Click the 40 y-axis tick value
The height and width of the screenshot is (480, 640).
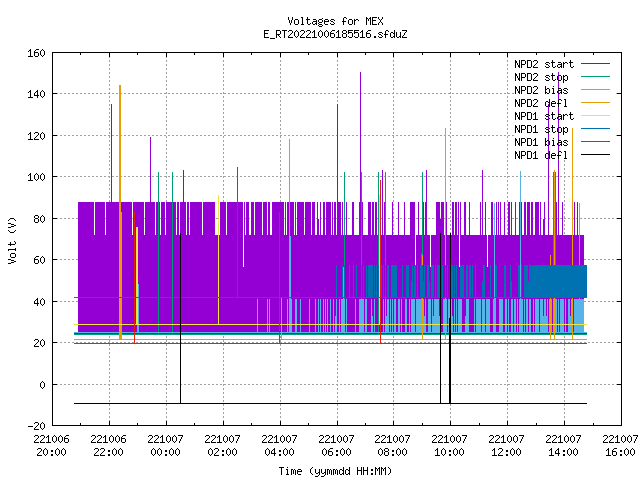click(x=39, y=302)
